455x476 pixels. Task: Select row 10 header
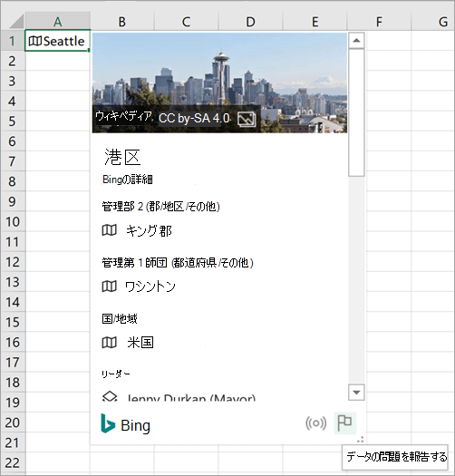pyautogui.click(x=13, y=221)
